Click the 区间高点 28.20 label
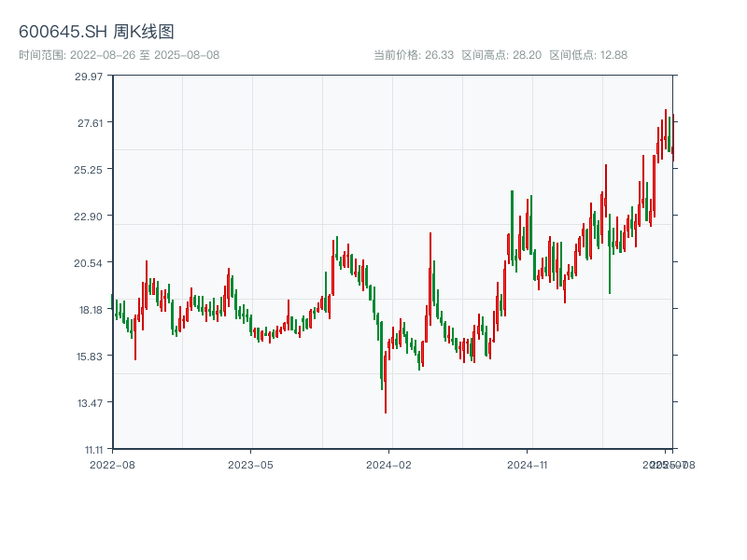Screen dimensions: 747x560 (x=501, y=55)
